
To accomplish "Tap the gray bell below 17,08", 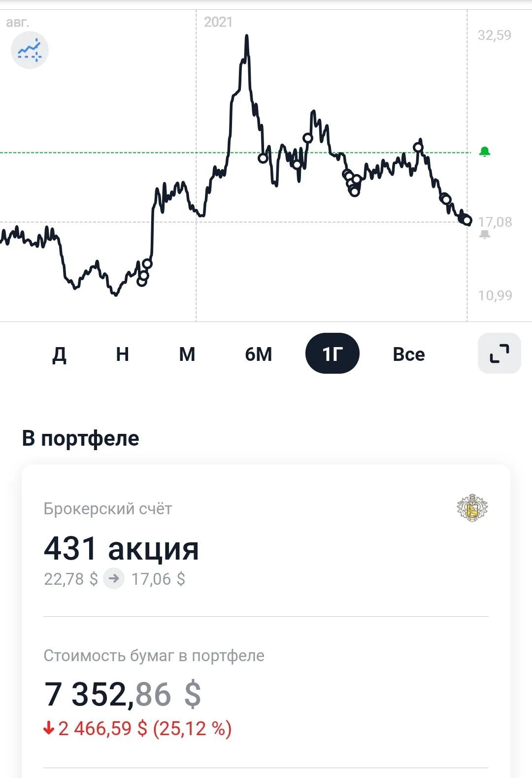I will coord(485,234).
